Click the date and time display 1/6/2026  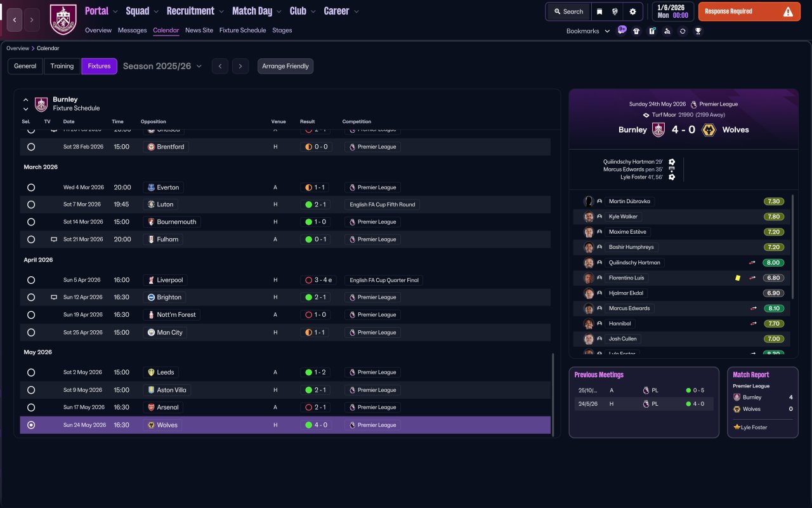672,11
